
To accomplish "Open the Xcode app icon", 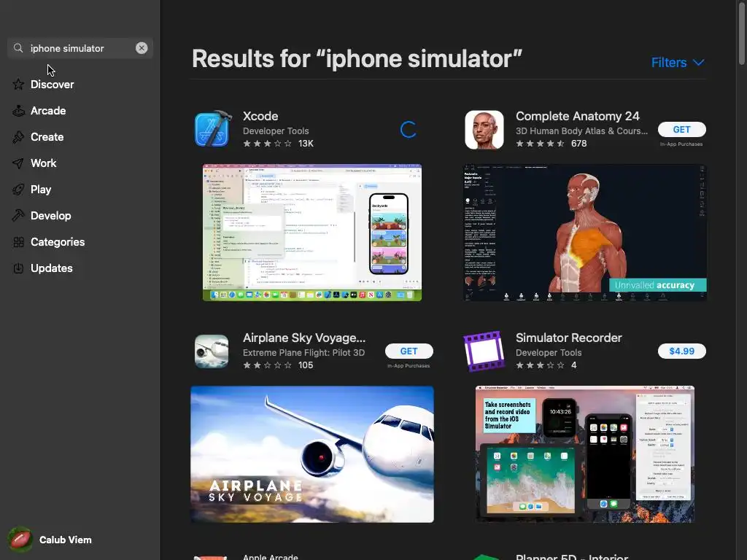I will tap(212, 129).
